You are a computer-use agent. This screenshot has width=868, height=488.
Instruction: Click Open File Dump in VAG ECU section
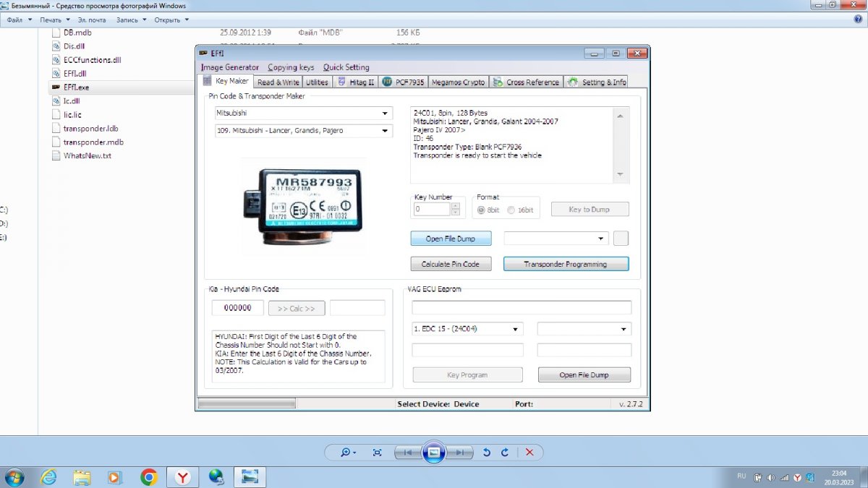click(x=584, y=374)
